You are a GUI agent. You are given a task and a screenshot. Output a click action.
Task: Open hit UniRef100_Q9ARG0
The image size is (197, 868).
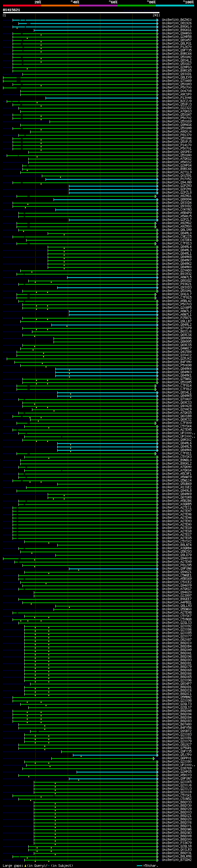click(176, 33)
